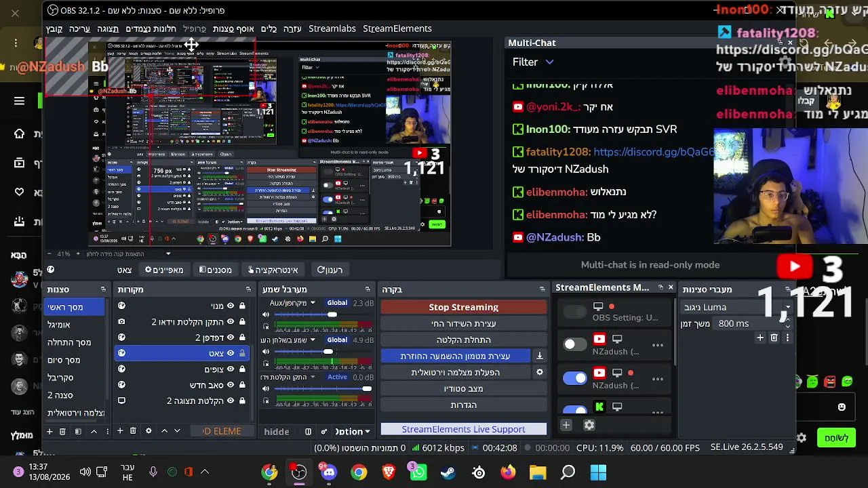Hide the סאב חדש source
This screenshot has width=868, height=488.
pyautogui.click(x=231, y=385)
